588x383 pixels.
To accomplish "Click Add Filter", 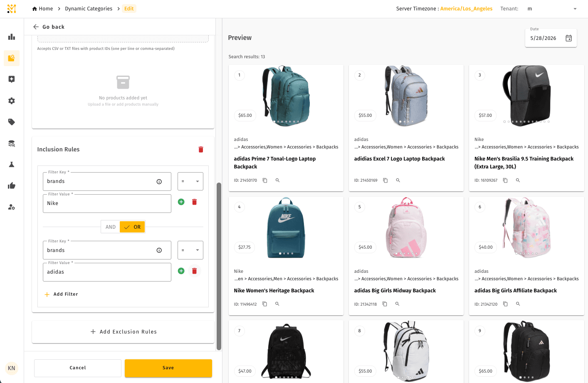I will point(61,294).
